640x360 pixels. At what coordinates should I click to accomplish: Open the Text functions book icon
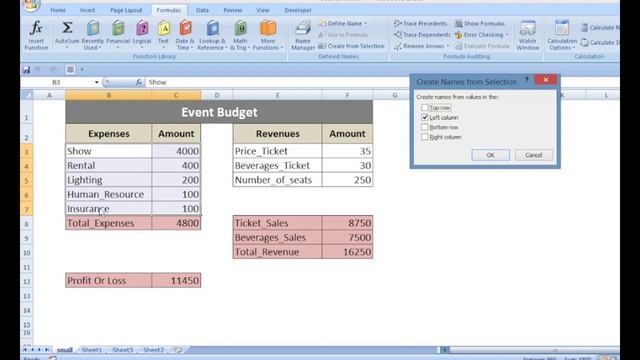point(163,29)
